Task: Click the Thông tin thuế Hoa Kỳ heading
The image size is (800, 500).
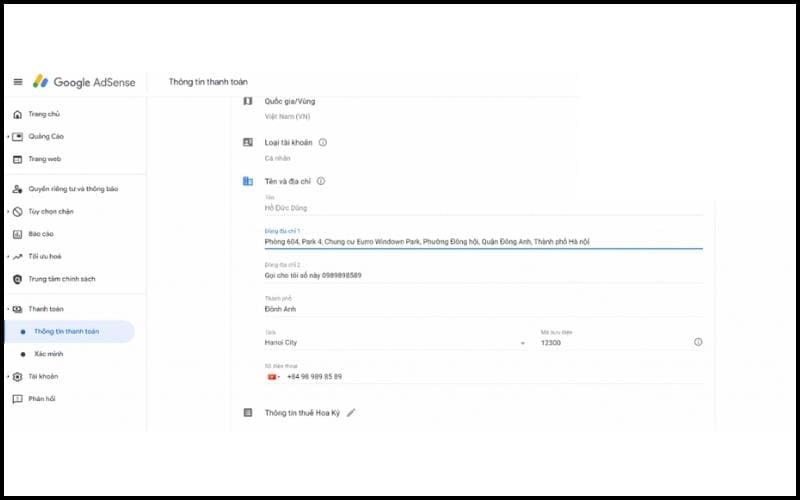Action: [302, 413]
